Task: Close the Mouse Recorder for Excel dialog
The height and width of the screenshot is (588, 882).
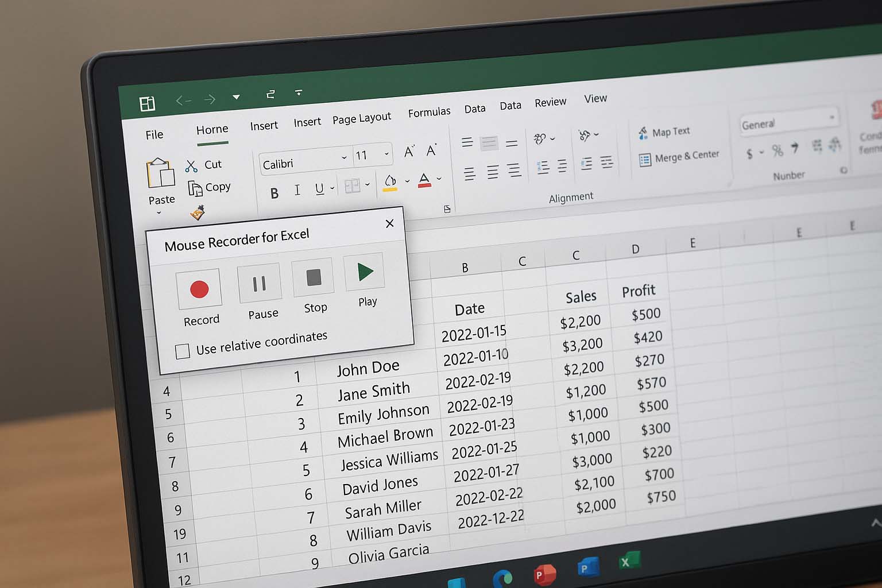Action: point(389,223)
